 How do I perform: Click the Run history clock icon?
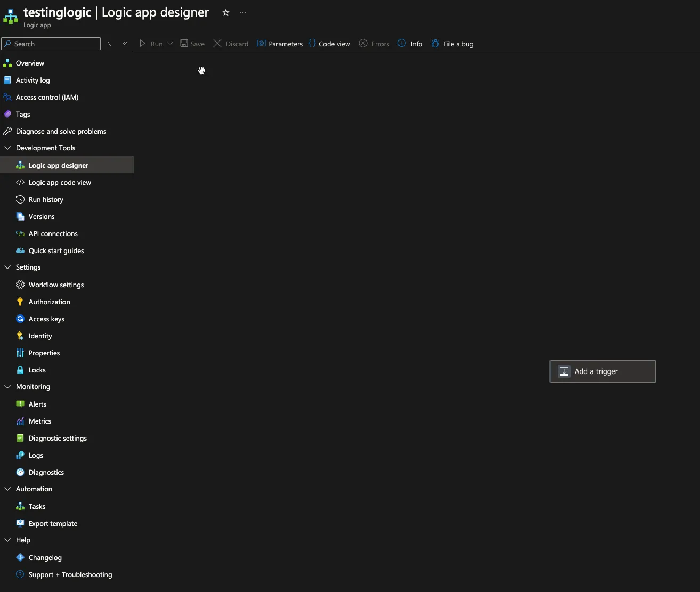click(x=20, y=200)
